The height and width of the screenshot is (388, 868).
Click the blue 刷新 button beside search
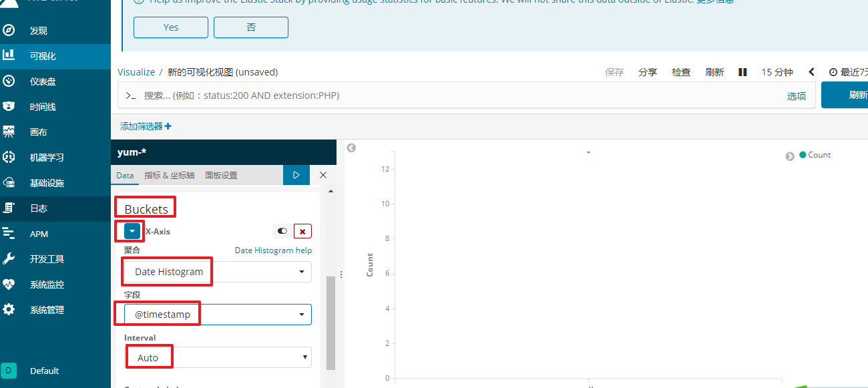tap(845, 95)
